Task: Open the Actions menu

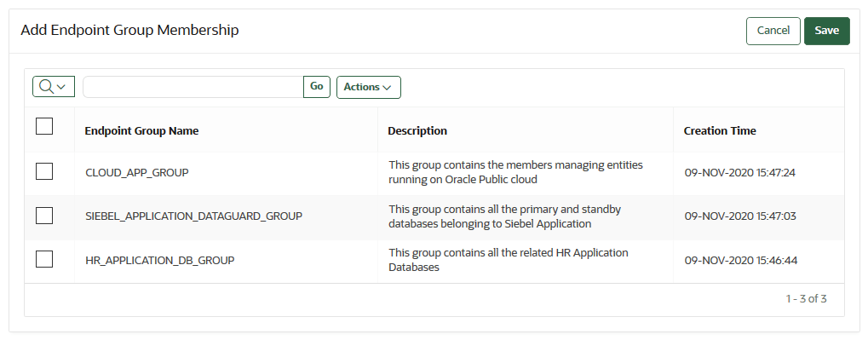Action: click(x=369, y=88)
